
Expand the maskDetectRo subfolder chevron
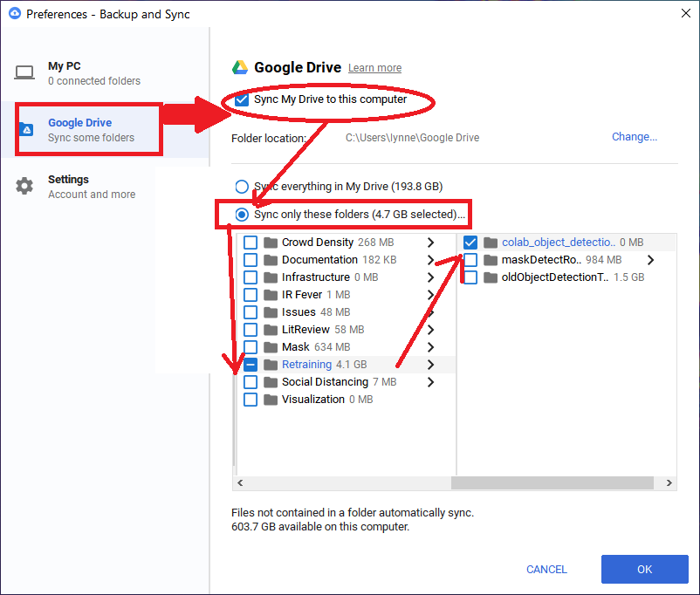click(650, 260)
